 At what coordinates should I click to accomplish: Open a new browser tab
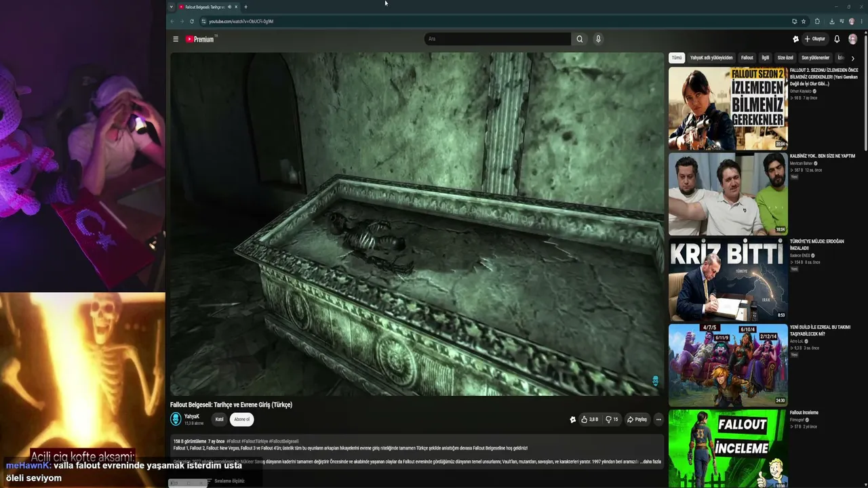click(245, 7)
